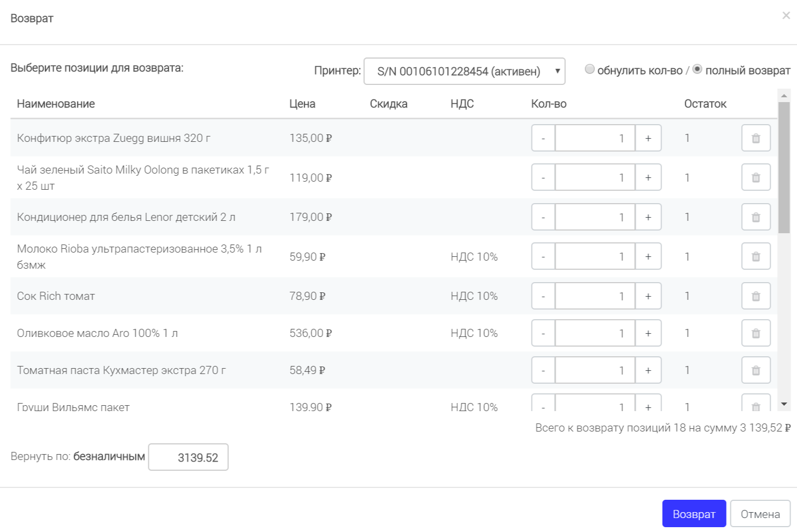Confirm with the blue Возврат button

pos(694,514)
